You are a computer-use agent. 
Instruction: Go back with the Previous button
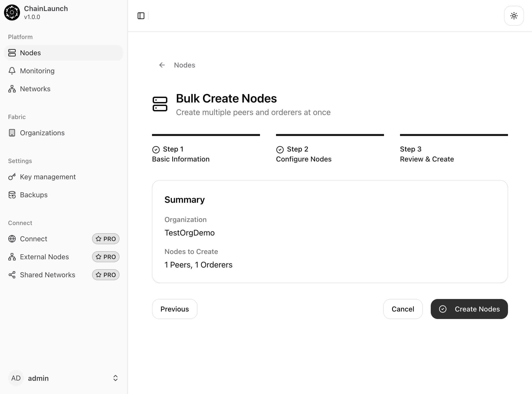174,309
